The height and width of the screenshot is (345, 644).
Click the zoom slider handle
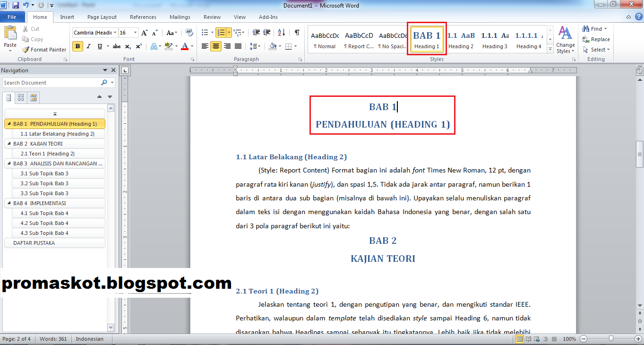[611, 339]
